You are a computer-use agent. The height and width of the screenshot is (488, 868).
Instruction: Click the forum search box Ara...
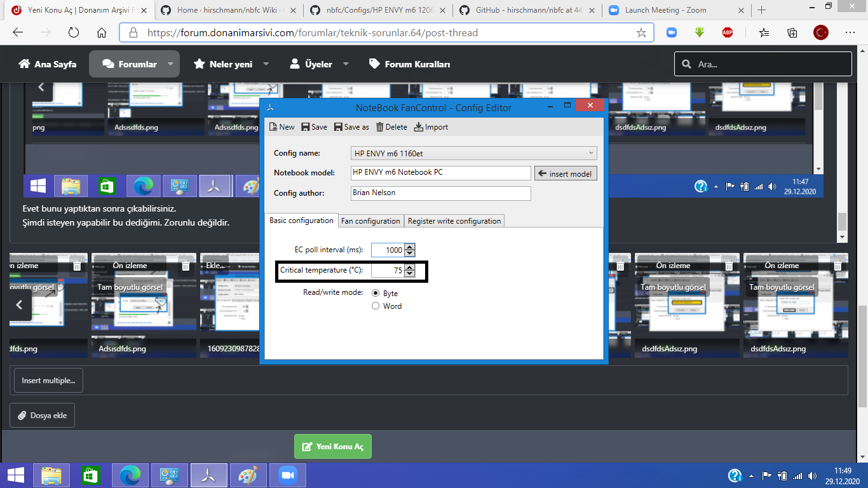(x=763, y=64)
